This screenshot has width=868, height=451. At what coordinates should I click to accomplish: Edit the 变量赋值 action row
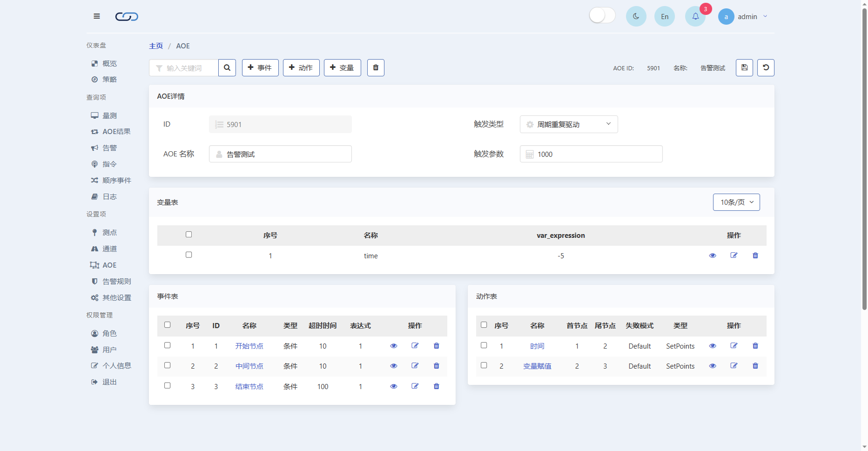tap(734, 366)
